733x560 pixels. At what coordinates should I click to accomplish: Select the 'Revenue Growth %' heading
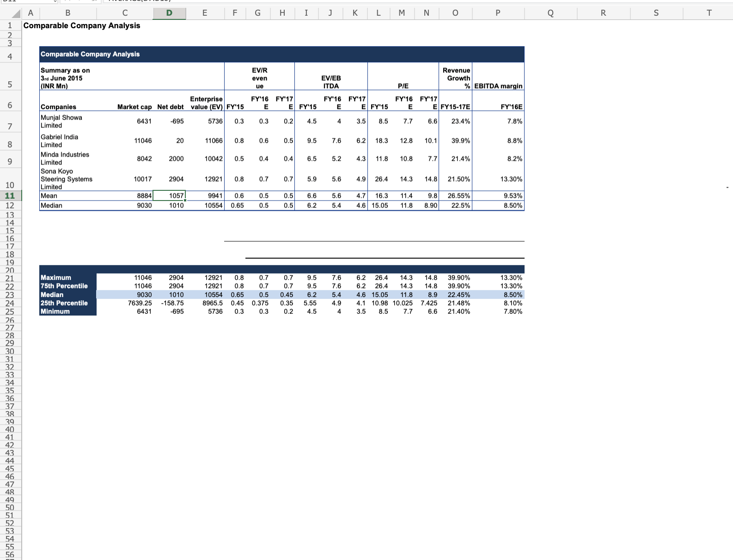click(x=456, y=78)
